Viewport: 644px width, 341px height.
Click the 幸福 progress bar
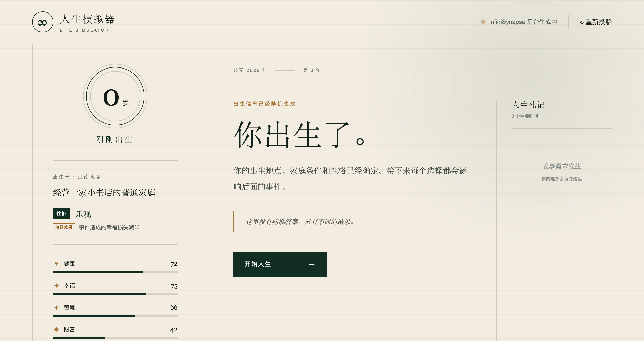[115, 294]
